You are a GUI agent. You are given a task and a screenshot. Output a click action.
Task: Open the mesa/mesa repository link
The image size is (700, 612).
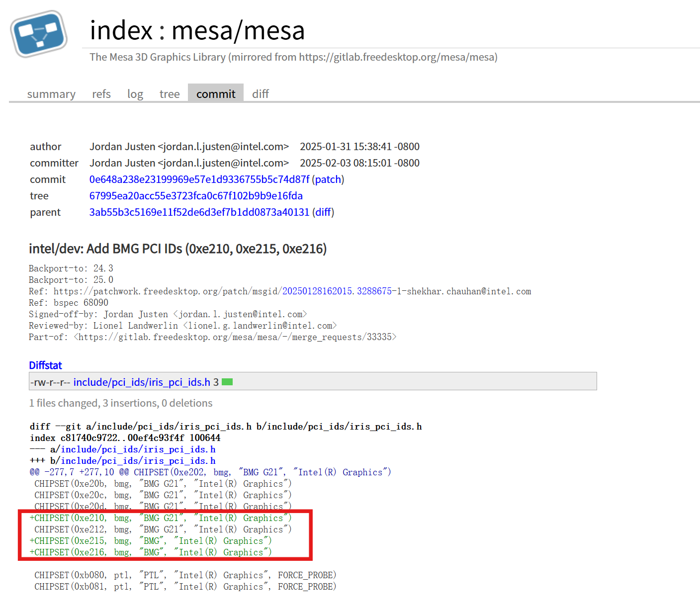point(238,30)
